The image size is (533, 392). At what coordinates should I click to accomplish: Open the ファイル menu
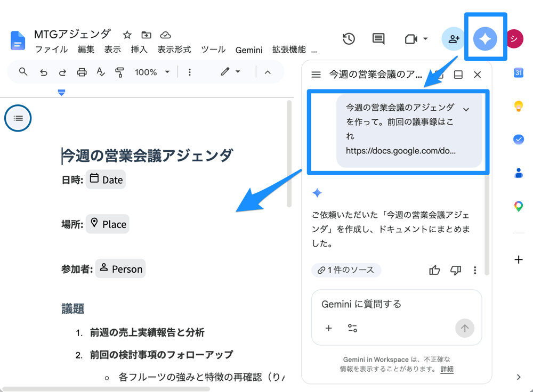click(51, 50)
